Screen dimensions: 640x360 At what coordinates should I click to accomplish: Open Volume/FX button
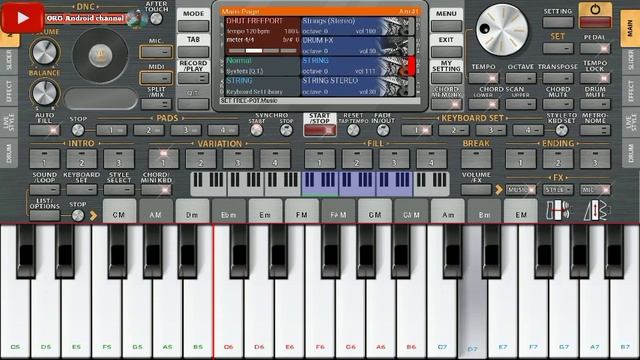(x=476, y=190)
